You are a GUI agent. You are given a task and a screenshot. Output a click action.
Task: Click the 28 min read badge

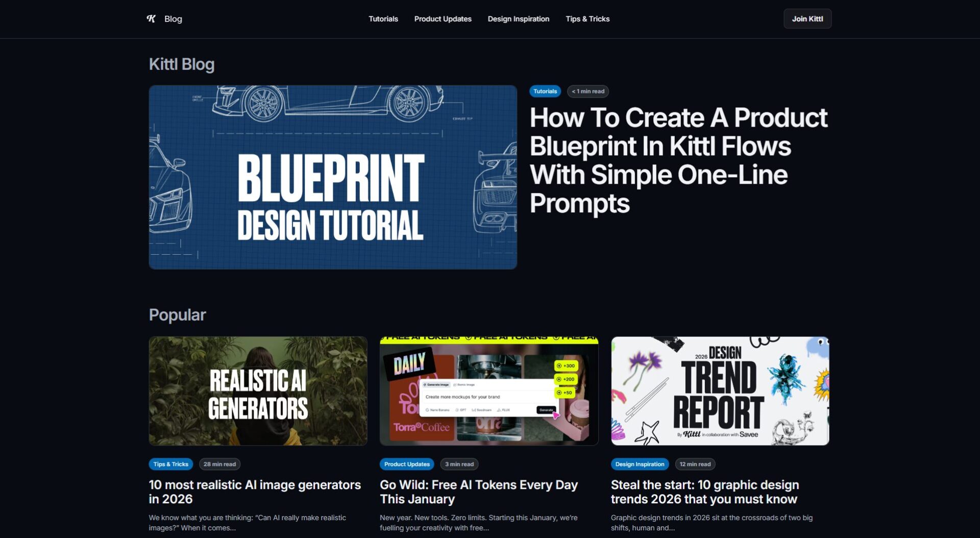pyautogui.click(x=219, y=464)
